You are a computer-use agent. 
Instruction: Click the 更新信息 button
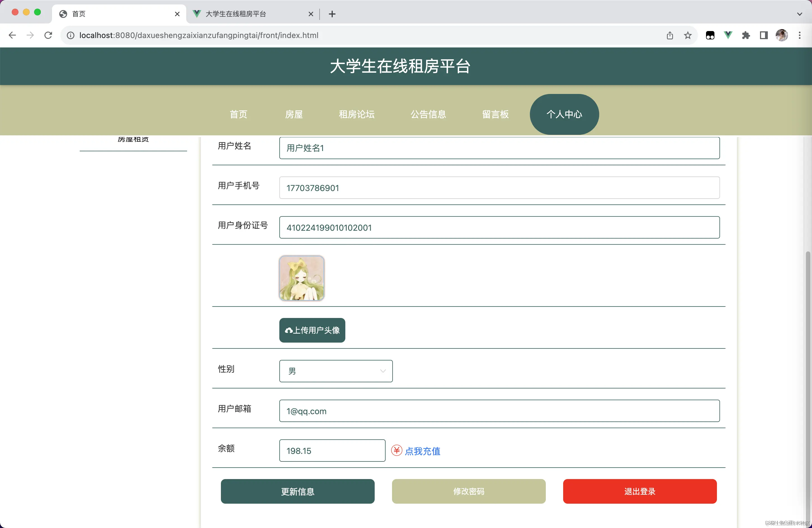click(298, 491)
